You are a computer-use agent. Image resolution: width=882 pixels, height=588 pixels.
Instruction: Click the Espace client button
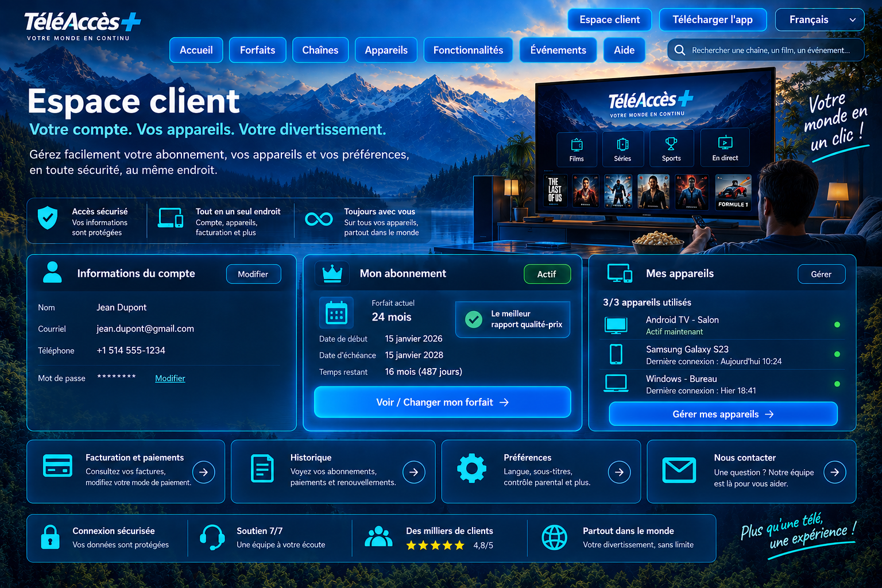[x=610, y=20]
